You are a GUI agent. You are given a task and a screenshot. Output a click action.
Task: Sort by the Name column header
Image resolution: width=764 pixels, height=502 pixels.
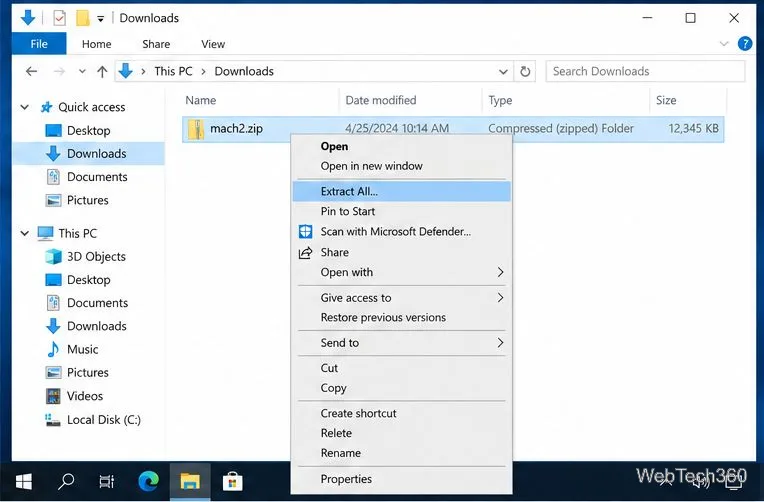pyautogui.click(x=201, y=100)
